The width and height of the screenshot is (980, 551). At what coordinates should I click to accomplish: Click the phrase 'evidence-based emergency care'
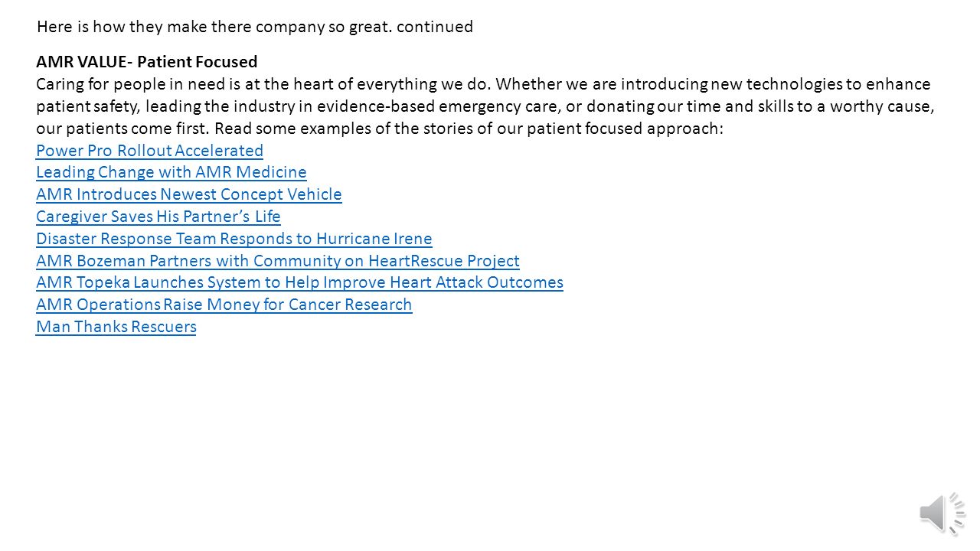click(x=436, y=106)
